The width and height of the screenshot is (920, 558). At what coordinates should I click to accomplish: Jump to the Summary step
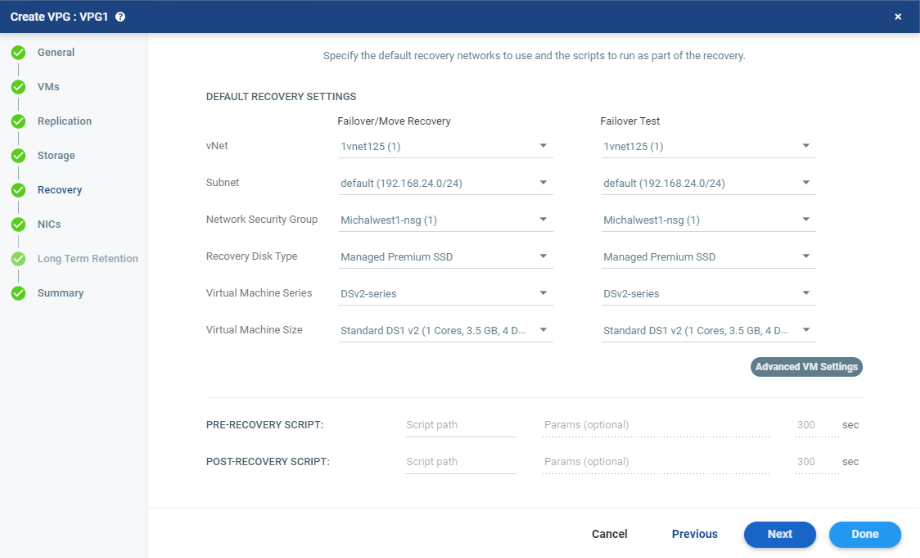60,293
